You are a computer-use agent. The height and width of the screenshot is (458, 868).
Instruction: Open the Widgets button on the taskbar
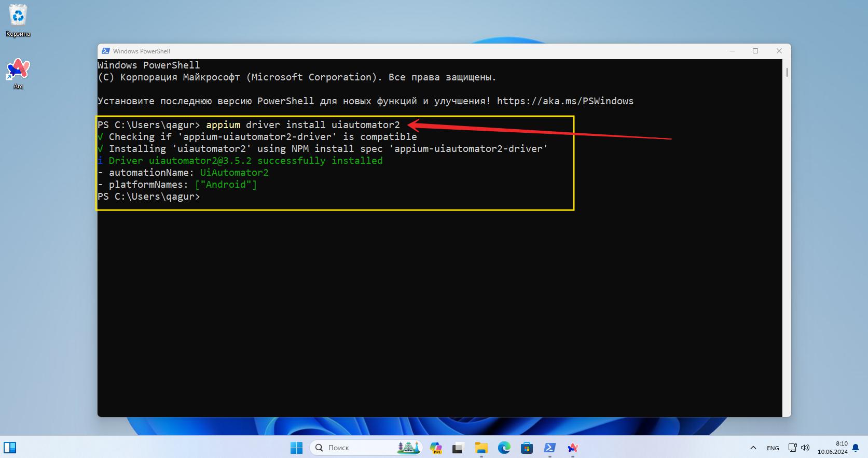tap(10, 448)
